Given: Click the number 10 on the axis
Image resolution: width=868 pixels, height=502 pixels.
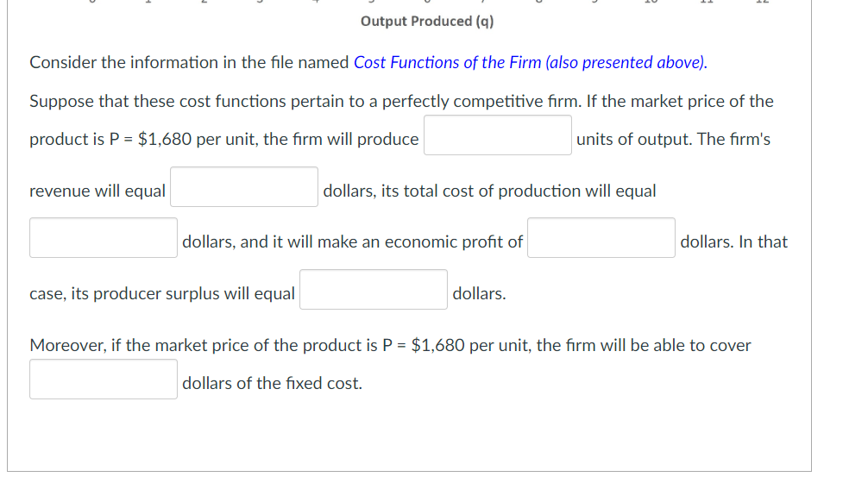Looking at the screenshot, I should click(x=651, y=3).
